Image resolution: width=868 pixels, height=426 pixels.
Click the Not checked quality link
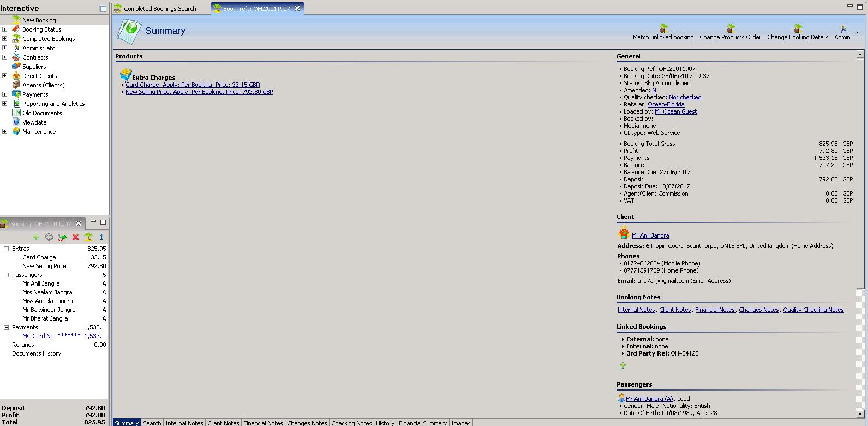point(685,97)
